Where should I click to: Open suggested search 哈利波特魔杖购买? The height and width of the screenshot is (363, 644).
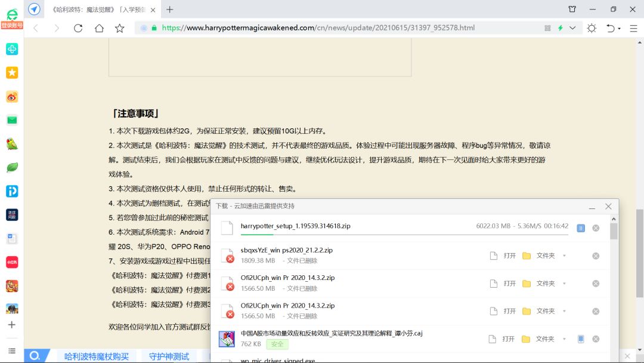pyautogui.click(x=97, y=356)
